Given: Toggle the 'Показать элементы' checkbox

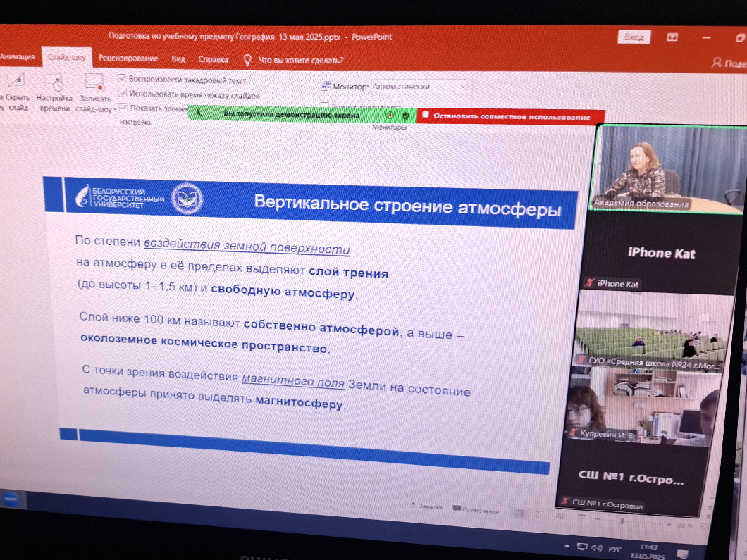Looking at the screenshot, I should (x=124, y=108).
